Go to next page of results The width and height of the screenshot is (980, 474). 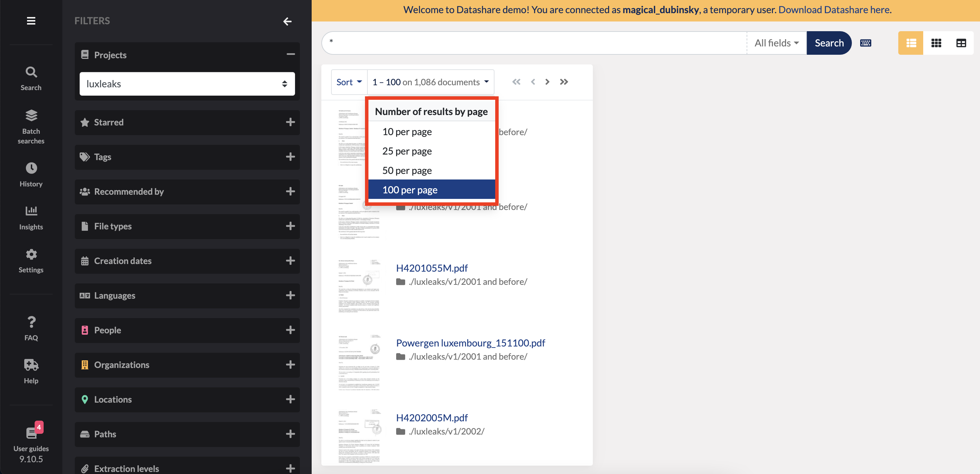(547, 82)
